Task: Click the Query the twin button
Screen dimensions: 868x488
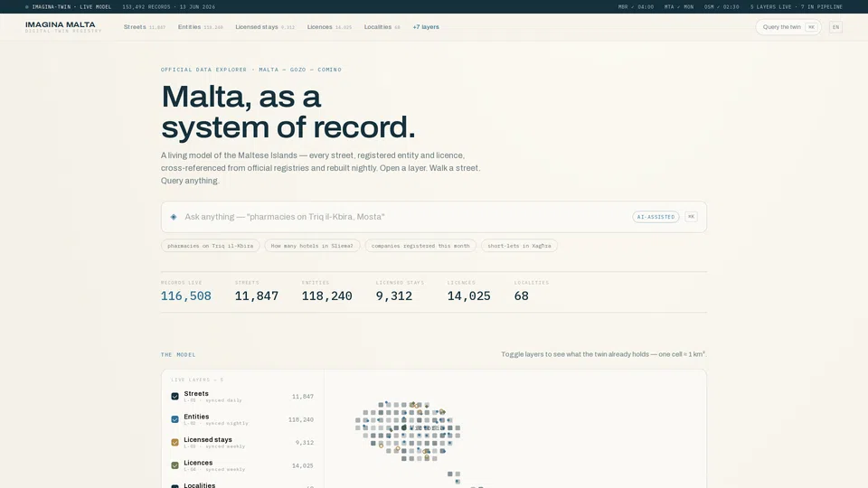Action: [x=788, y=27]
